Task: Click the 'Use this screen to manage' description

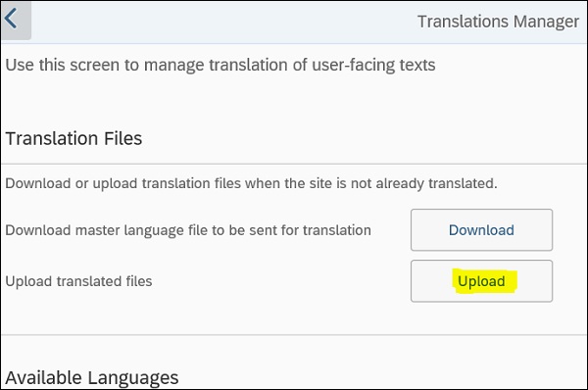Action: click(x=220, y=65)
